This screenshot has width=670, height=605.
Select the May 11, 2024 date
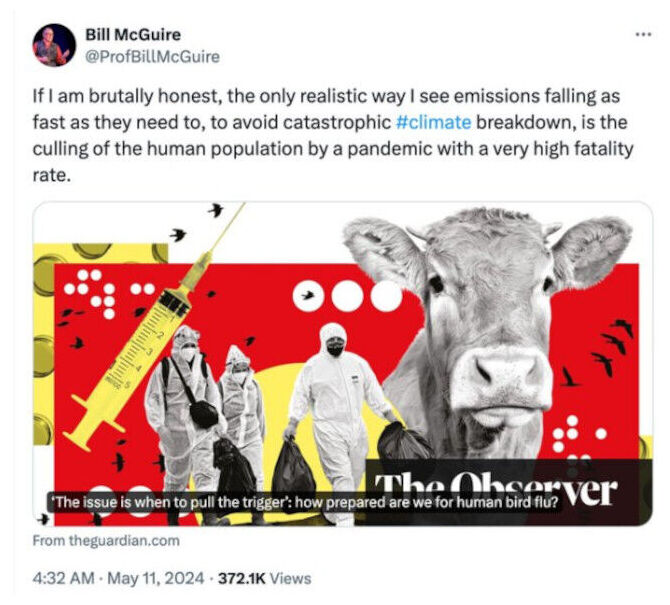pos(156,578)
